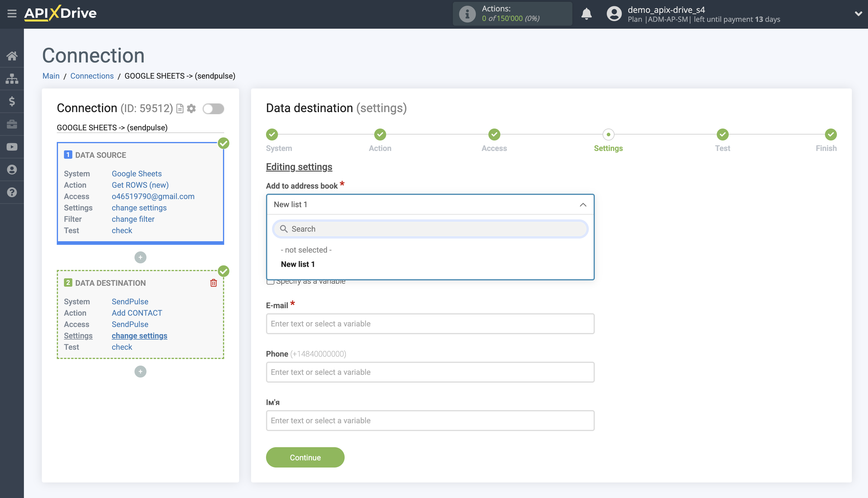Image resolution: width=868 pixels, height=498 pixels.
Task: Open the SendPulse system link
Action: (130, 301)
